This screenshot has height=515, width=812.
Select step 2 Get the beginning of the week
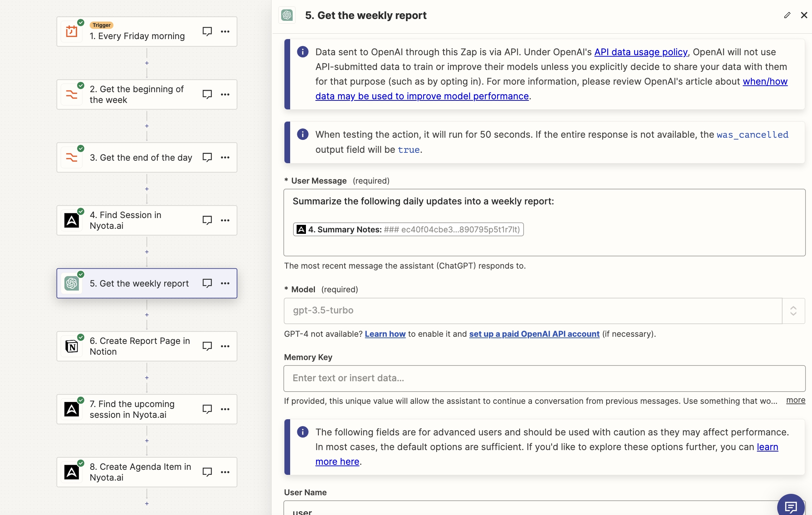point(147,95)
